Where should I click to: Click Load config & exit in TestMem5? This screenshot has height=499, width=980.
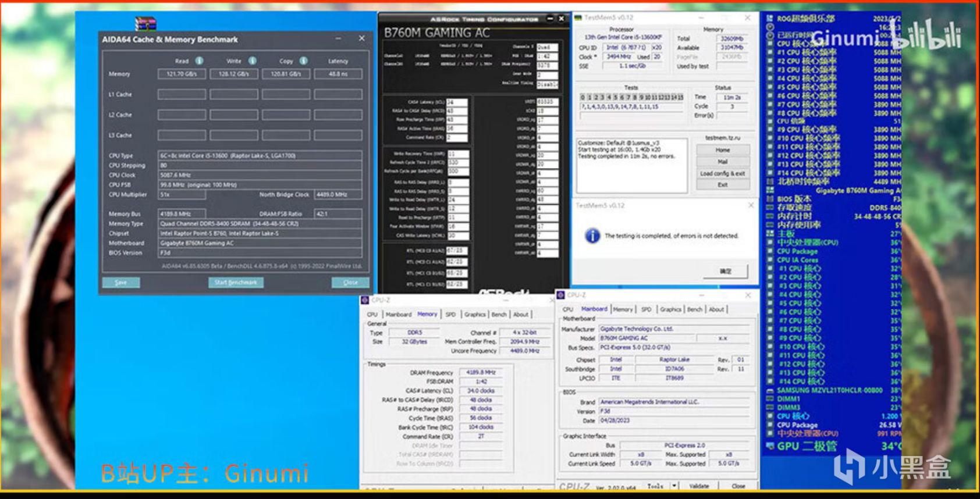pyautogui.click(x=722, y=173)
